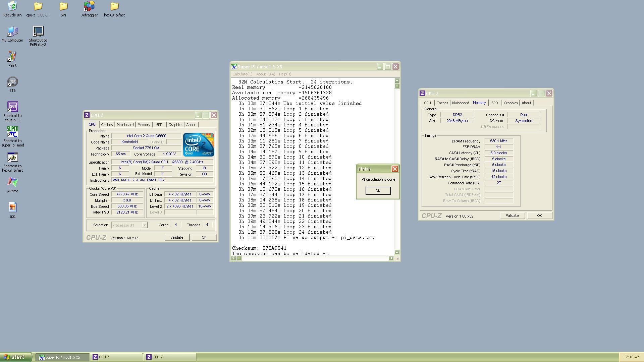Click Super PI vertical scrollbar up arrow

click(397, 80)
